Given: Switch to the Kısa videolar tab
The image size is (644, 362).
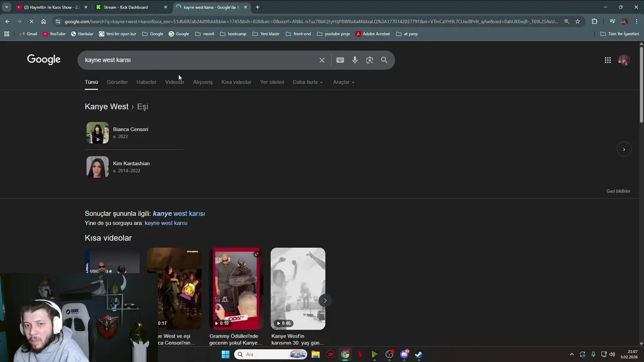Looking at the screenshot, I should click(236, 82).
